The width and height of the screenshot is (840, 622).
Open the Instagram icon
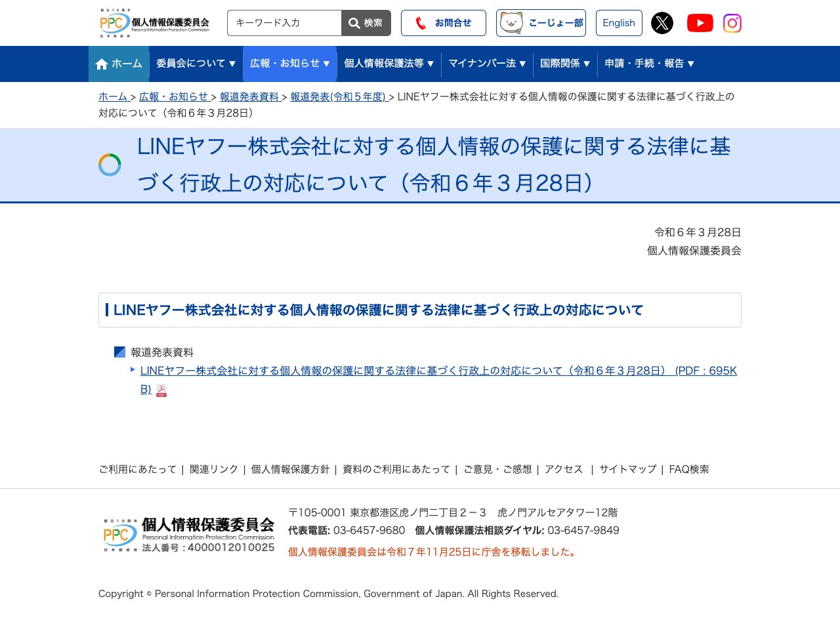732,23
